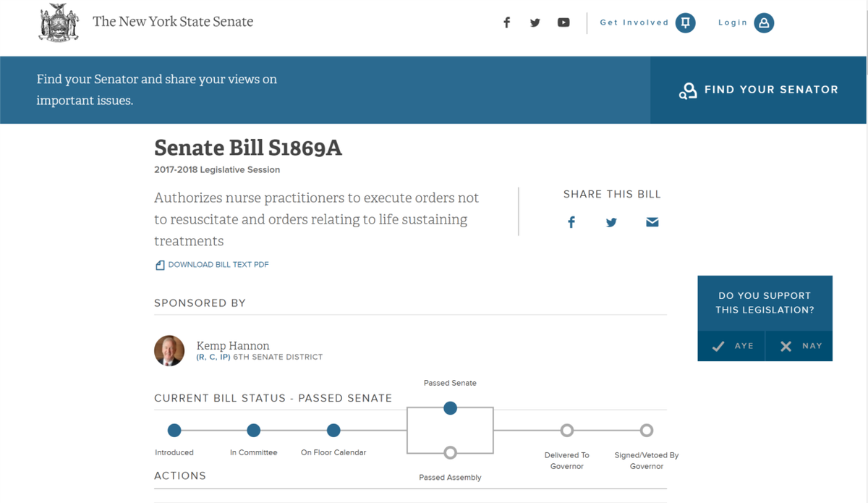This screenshot has width=868, height=503.
Task: Go to The New York State Senate home
Action: (x=173, y=22)
